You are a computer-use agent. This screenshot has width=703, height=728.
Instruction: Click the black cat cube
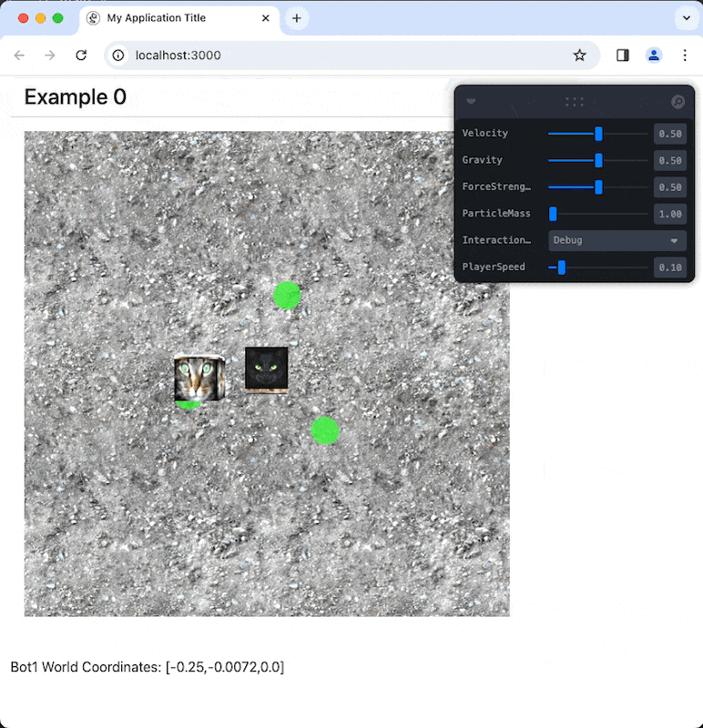tap(267, 369)
